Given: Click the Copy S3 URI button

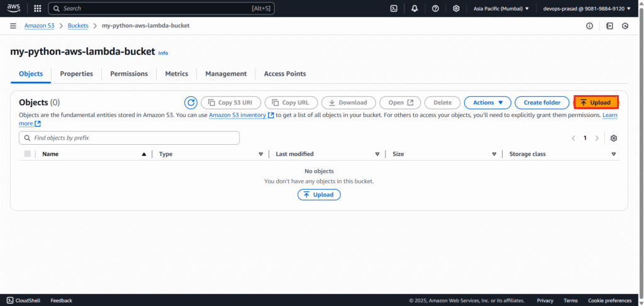Looking at the screenshot, I should (231, 103).
